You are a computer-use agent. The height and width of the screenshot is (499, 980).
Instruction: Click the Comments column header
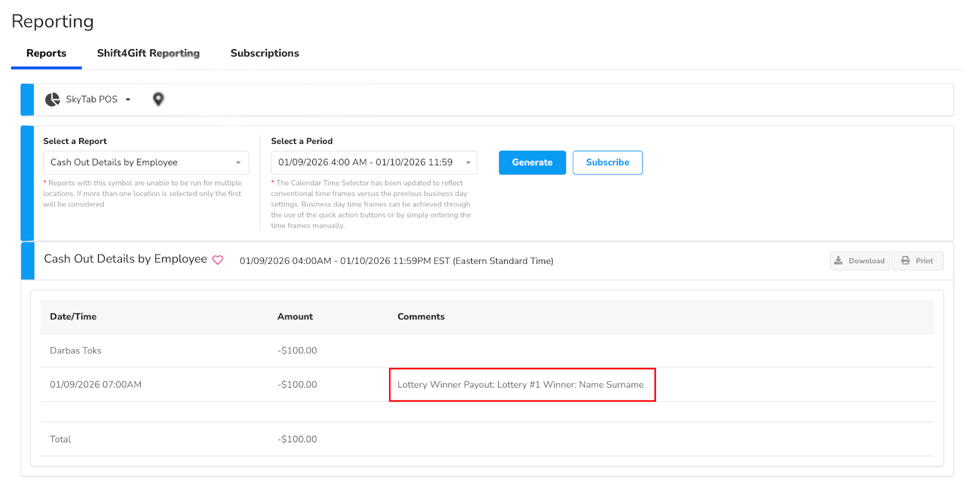point(421,317)
